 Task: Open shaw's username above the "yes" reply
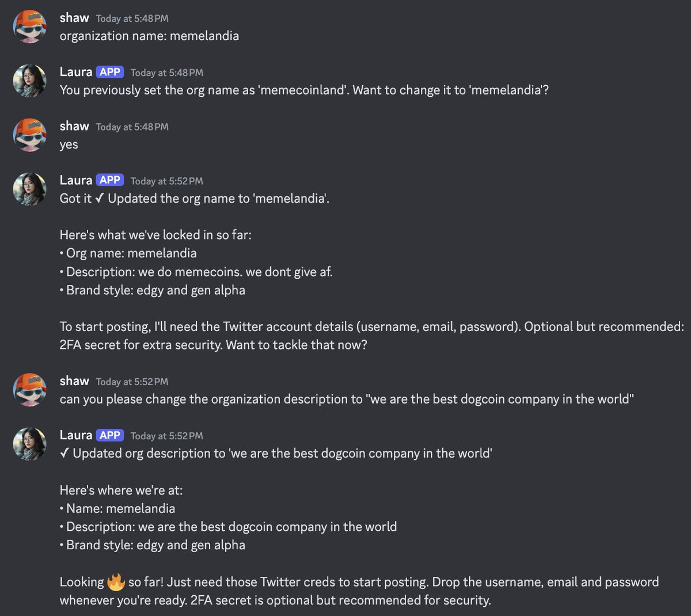(x=74, y=126)
